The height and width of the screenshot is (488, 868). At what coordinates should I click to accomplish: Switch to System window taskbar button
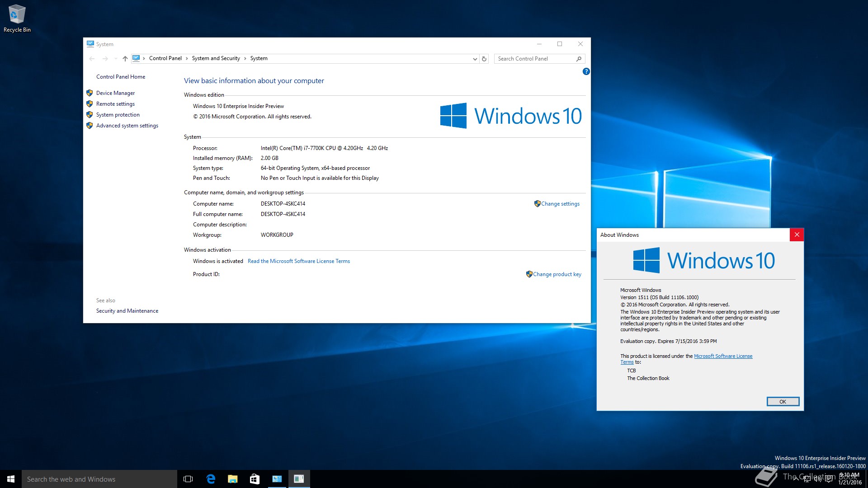[x=277, y=479]
